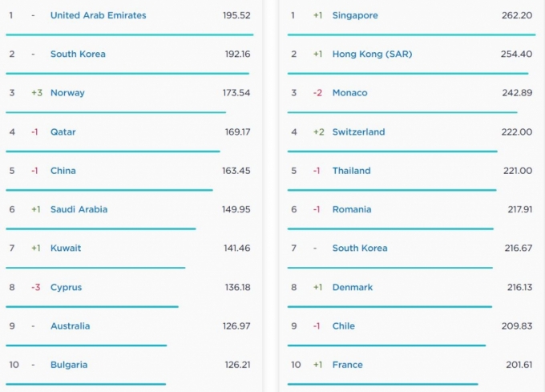Select the Hong Kong (SAR) link
This screenshot has width=545, height=392.
coord(372,55)
